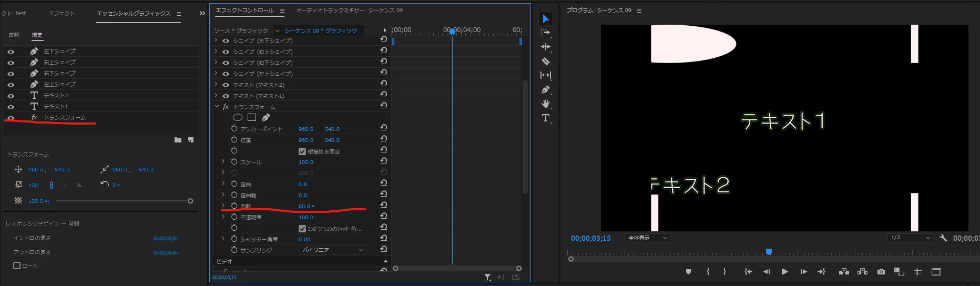Play the sequence in the program monitor
Image resolution: width=980 pixels, height=286 pixels.
click(x=784, y=272)
